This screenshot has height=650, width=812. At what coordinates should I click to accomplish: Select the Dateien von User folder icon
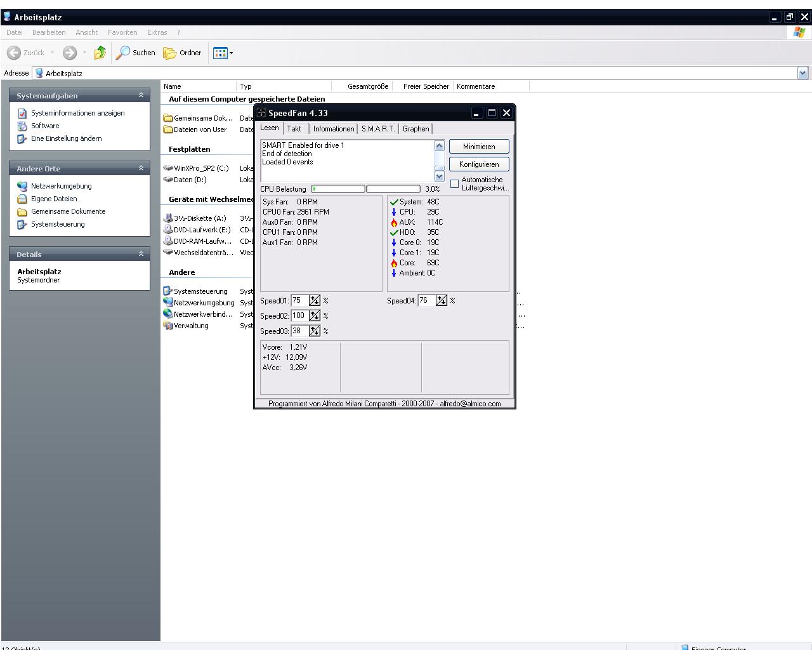pos(168,129)
